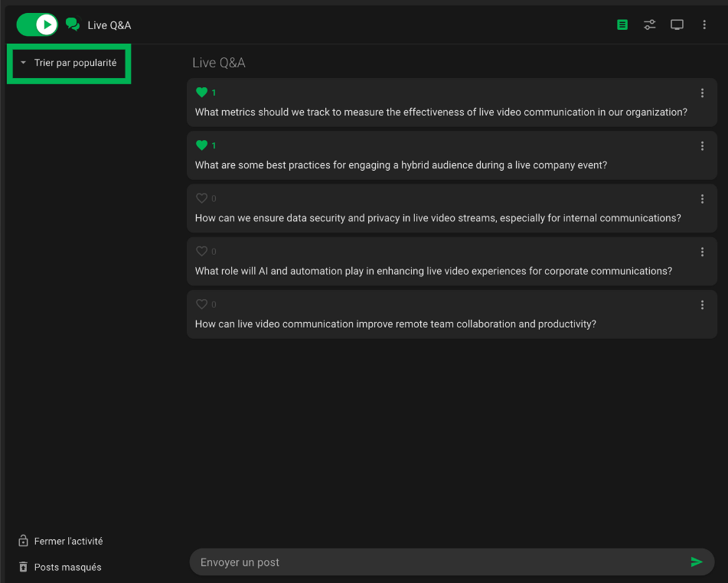This screenshot has height=583, width=728.
Task: Like the data security and privacy question
Action: [202, 198]
